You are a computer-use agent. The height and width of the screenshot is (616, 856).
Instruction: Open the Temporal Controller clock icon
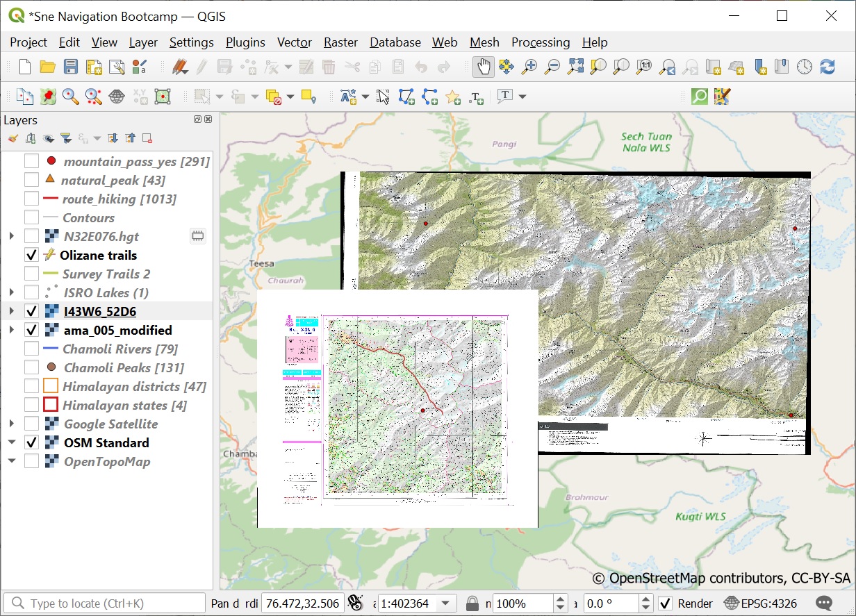coord(804,67)
